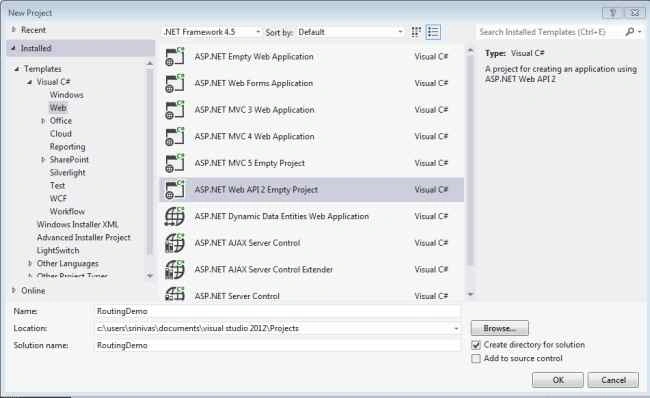Click the Browse button
The height and width of the screenshot is (398, 650).
[500, 328]
